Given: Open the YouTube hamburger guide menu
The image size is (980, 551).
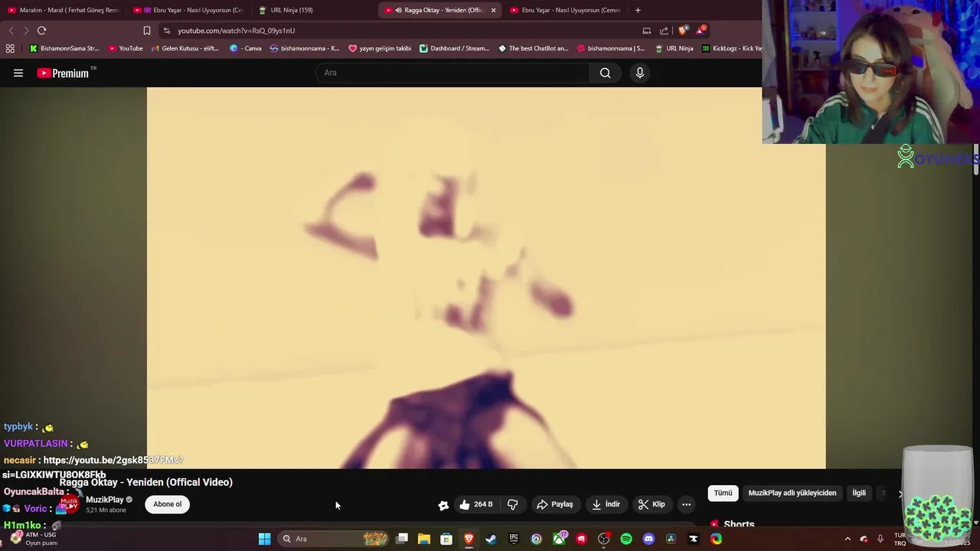Looking at the screenshot, I should click(x=18, y=73).
